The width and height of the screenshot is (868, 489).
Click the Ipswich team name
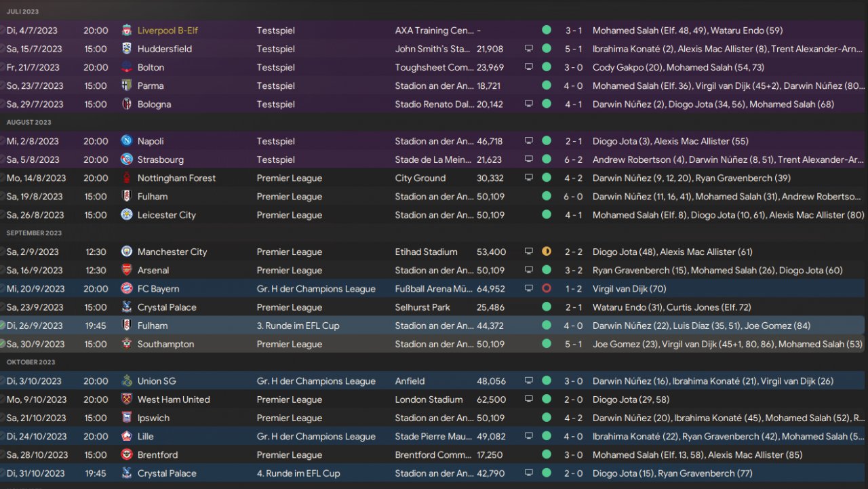click(153, 418)
